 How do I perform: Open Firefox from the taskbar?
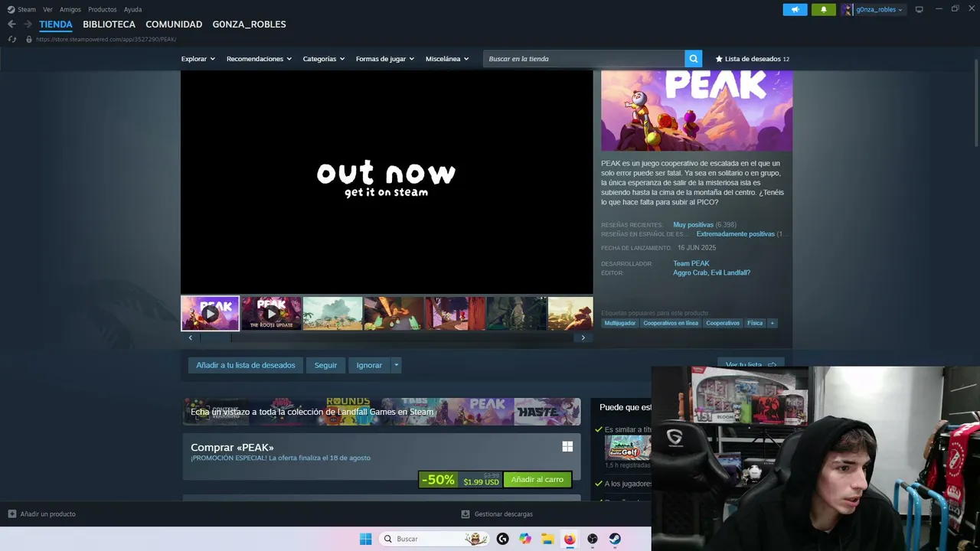(570, 539)
